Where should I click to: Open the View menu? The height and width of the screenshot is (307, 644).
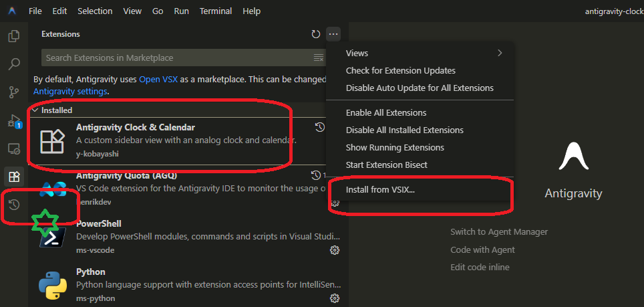pos(132,11)
